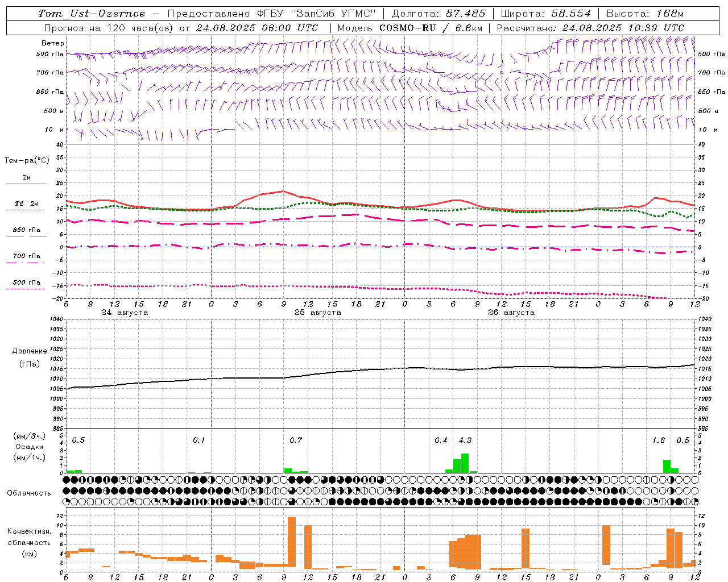This screenshot has width=728, height=582.
Task: Click the '0.1' precipitation total value
Action: coord(198,440)
